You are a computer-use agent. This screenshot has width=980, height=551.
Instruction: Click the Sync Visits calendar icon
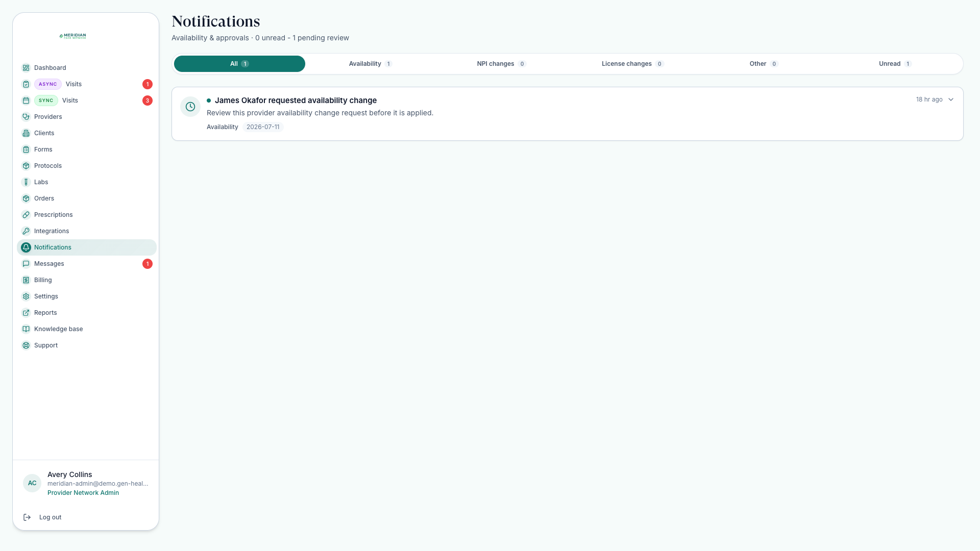pyautogui.click(x=26, y=101)
